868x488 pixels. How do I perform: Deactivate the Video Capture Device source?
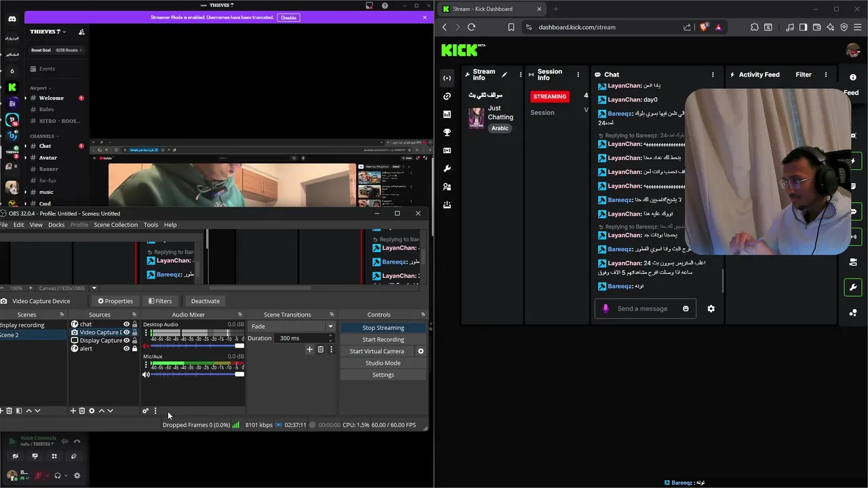tap(205, 301)
